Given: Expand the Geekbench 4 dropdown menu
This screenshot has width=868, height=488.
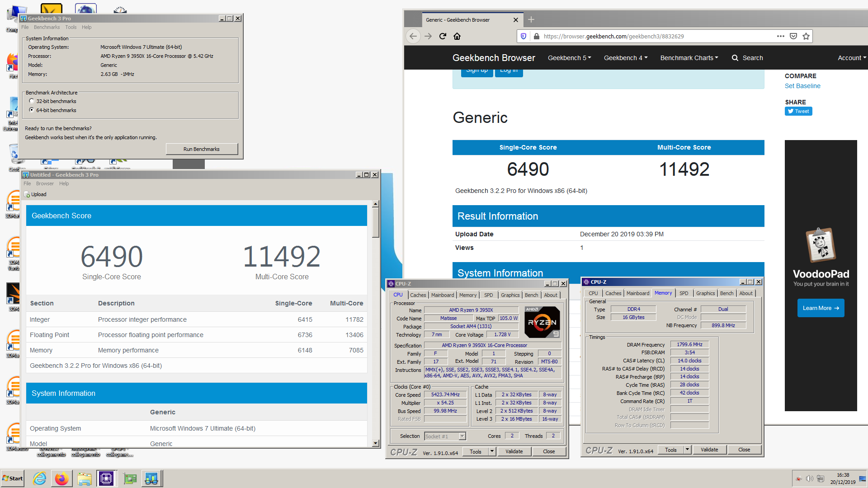Looking at the screenshot, I should coord(626,58).
